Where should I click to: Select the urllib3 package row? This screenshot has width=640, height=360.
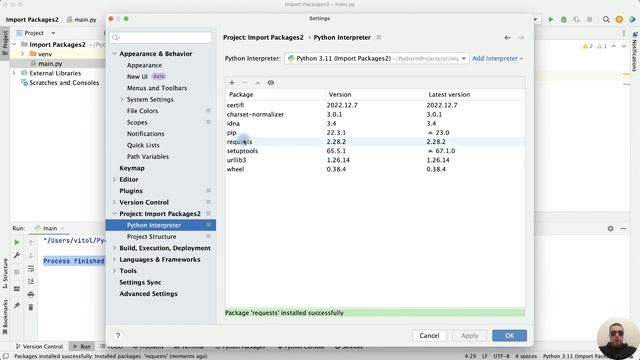point(375,160)
